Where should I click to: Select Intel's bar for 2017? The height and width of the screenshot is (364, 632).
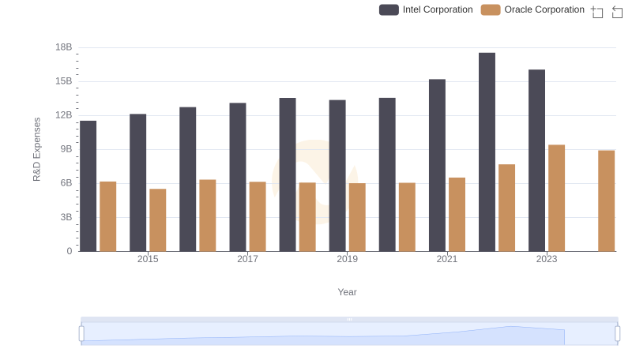tap(238, 177)
